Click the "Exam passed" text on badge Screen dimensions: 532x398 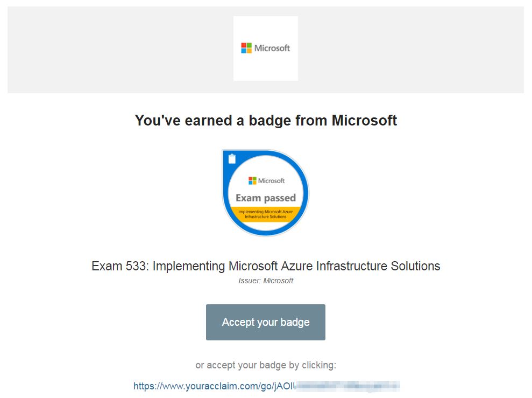(x=266, y=198)
